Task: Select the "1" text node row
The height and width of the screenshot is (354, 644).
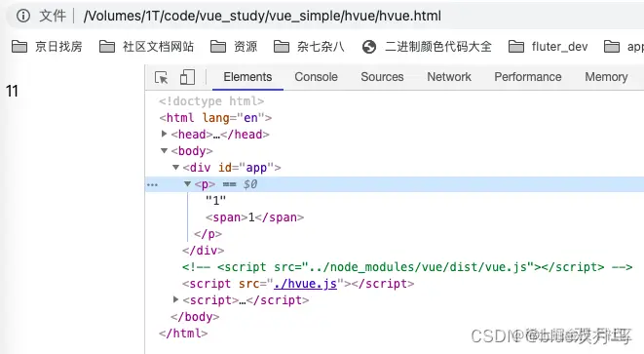Action: click(x=215, y=201)
